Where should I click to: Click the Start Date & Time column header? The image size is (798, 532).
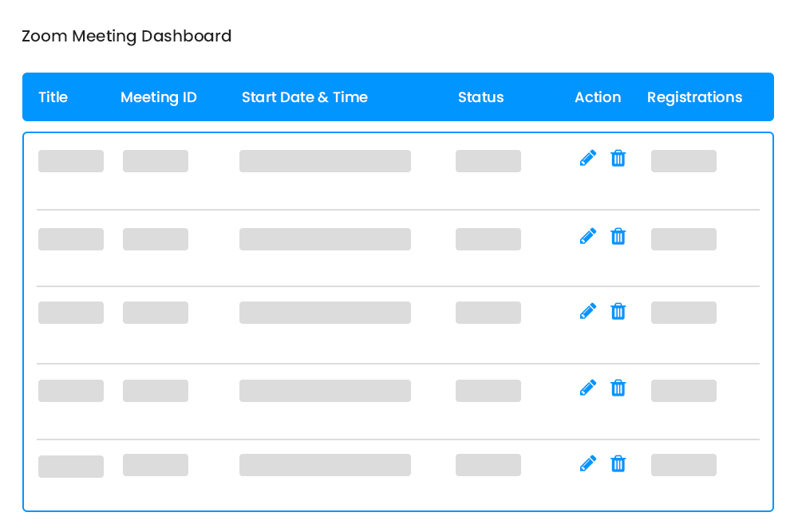(305, 97)
